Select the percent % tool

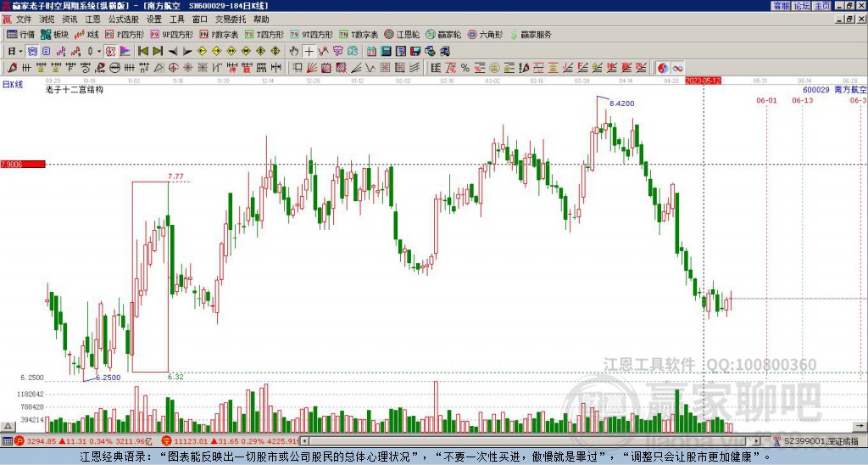(465, 68)
